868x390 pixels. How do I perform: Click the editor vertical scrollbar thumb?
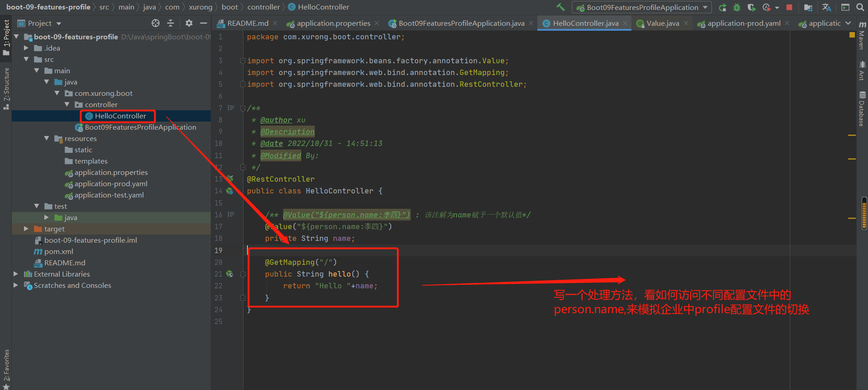pyautogui.click(x=864, y=213)
